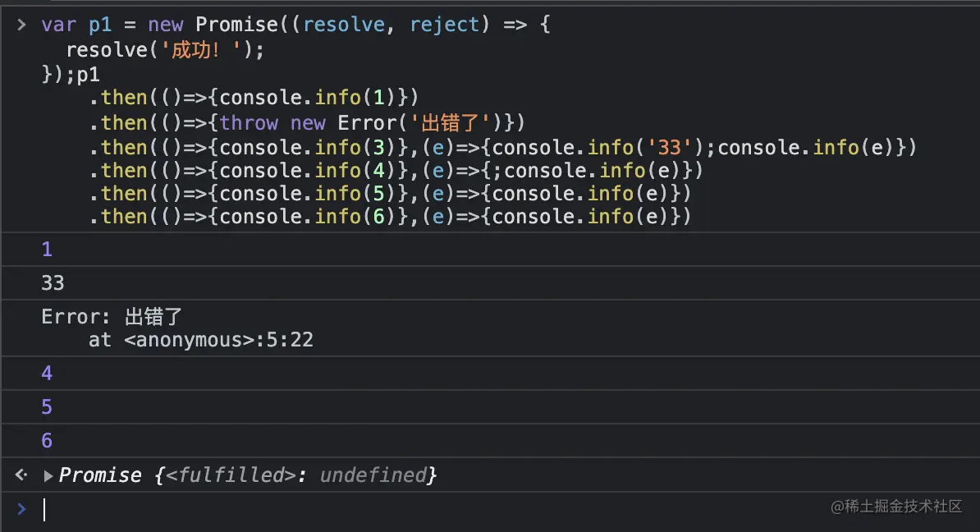Select the console output line '33'
The width and height of the screenshot is (980, 532).
[x=53, y=283]
